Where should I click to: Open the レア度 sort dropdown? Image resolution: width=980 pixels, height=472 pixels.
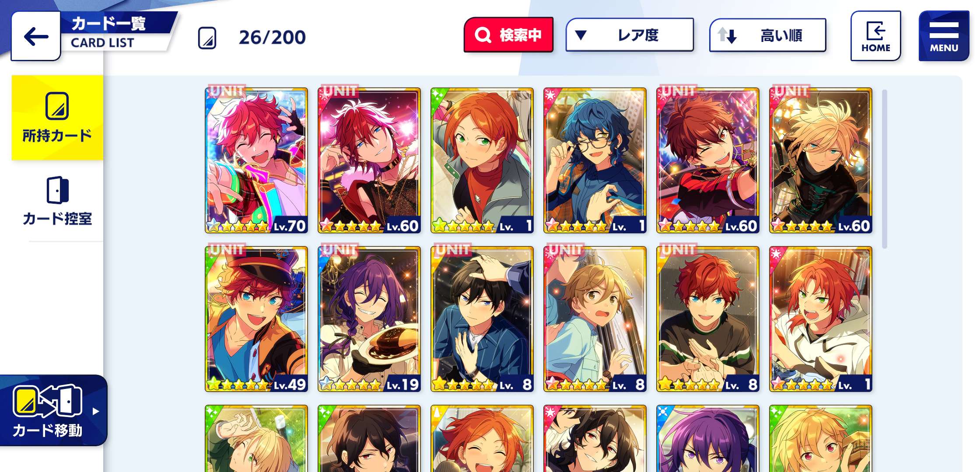pos(630,35)
